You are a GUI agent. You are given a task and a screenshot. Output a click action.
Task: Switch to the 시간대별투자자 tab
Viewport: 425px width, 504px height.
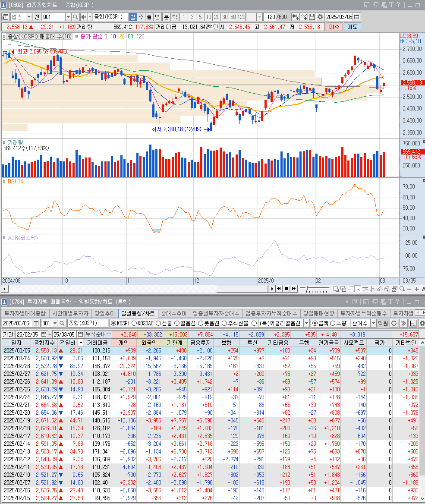pos(70,313)
